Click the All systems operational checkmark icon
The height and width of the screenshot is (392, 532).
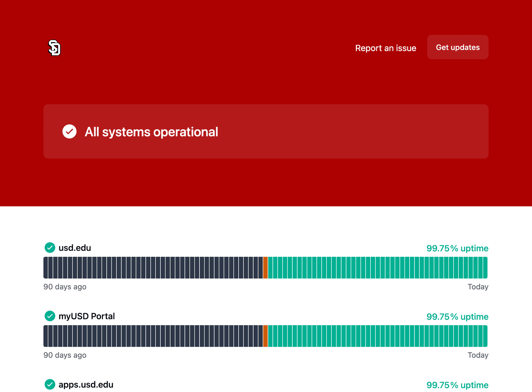69,131
